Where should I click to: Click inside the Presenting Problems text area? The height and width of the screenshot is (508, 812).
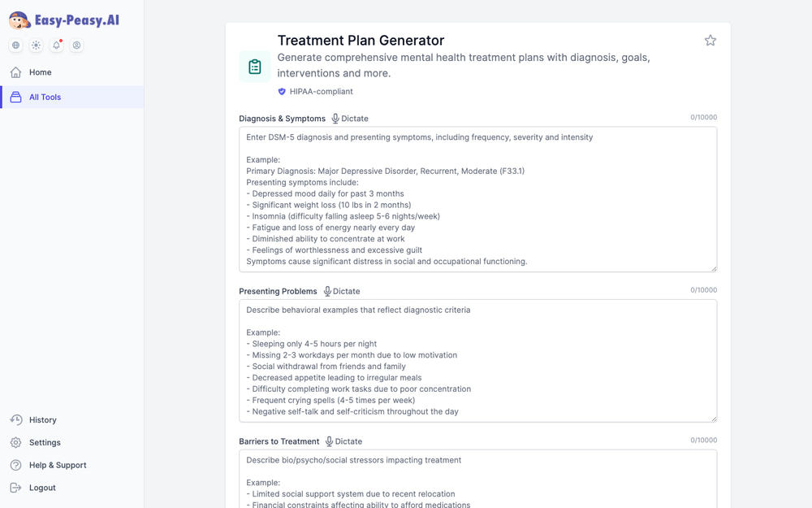(x=478, y=361)
